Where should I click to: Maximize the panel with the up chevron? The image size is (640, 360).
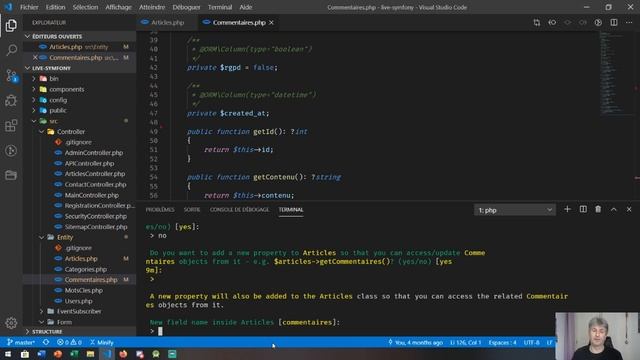[613, 209]
